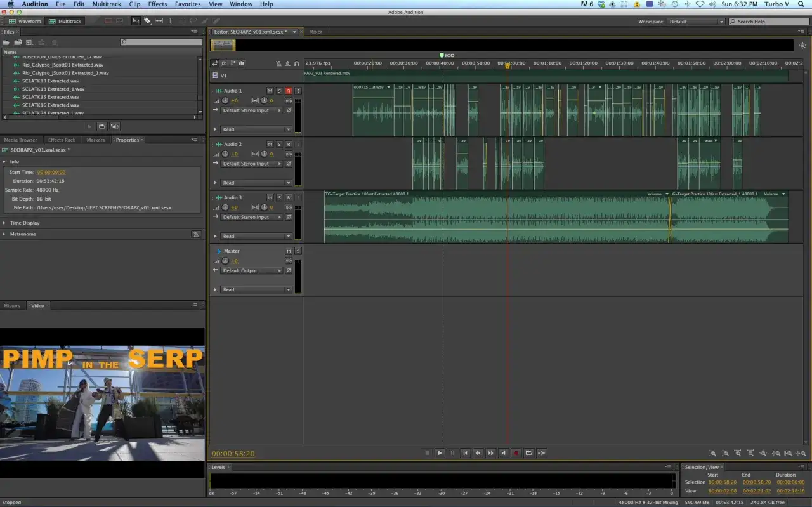This screenshot has height=507, width=812.
Task: Click the Record button in transport
Action: coord(516,453)
